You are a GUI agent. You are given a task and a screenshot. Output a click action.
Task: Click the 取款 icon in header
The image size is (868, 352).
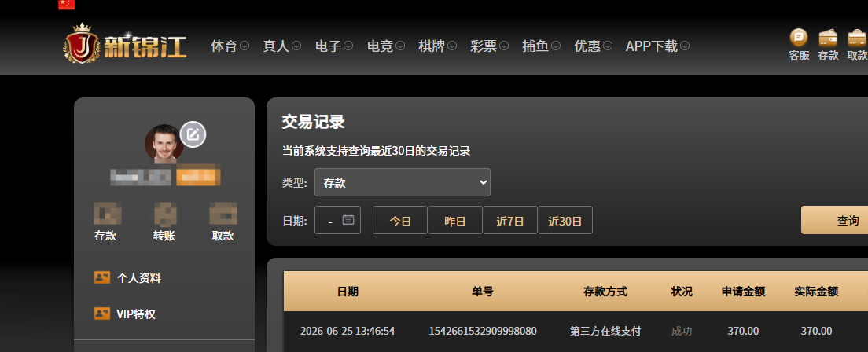pyautogui.click(x=857, y=38)
